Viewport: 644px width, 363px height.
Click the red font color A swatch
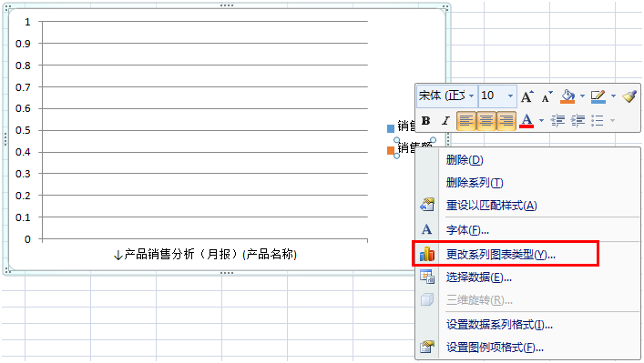[526, 121]
